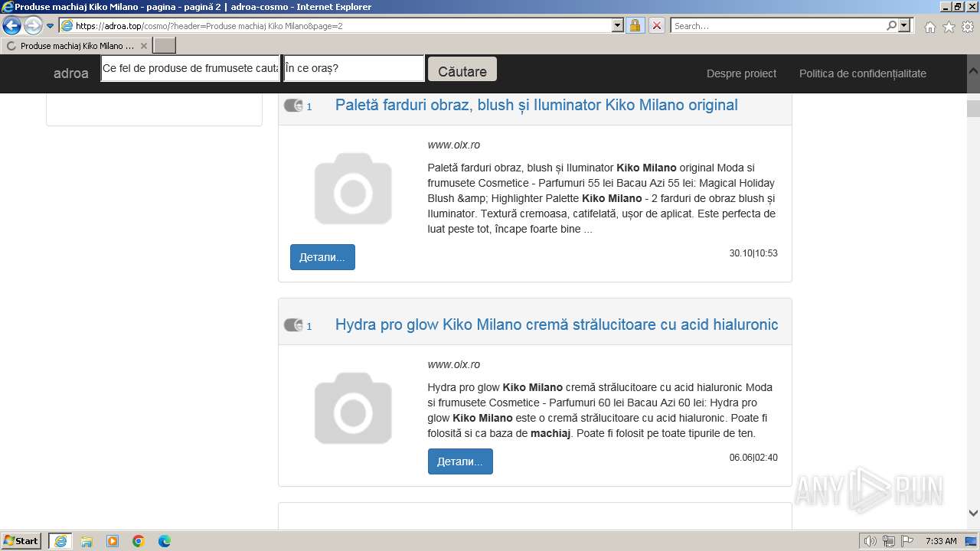This screenshot has height=551, width=980.
Task: Click the camera placeholder image of Paletă listing
Action: coord(353,188)
